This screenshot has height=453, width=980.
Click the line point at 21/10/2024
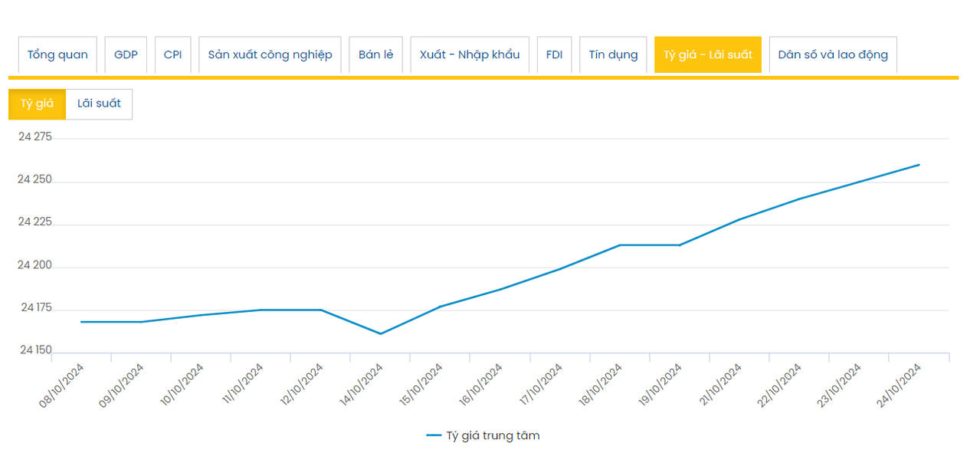[739, 220]
